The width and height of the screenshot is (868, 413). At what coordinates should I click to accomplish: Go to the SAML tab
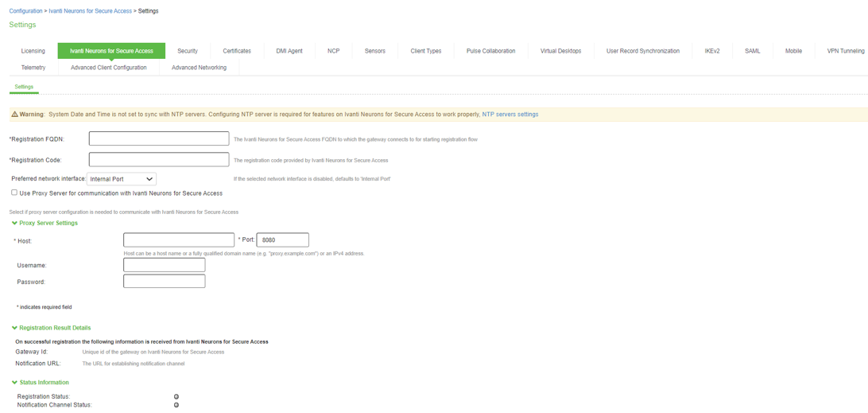752,51
